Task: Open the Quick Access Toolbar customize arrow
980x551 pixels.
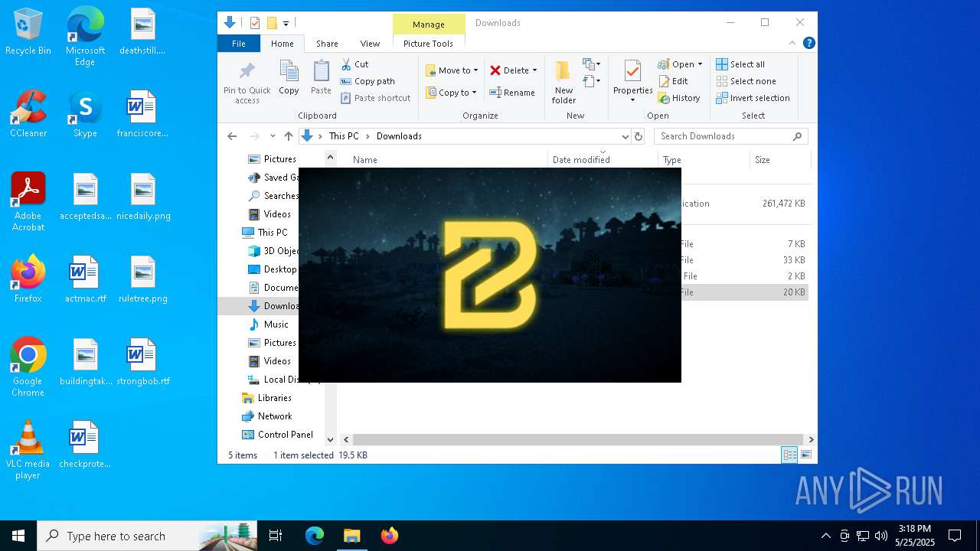Action: pos(286,23)
